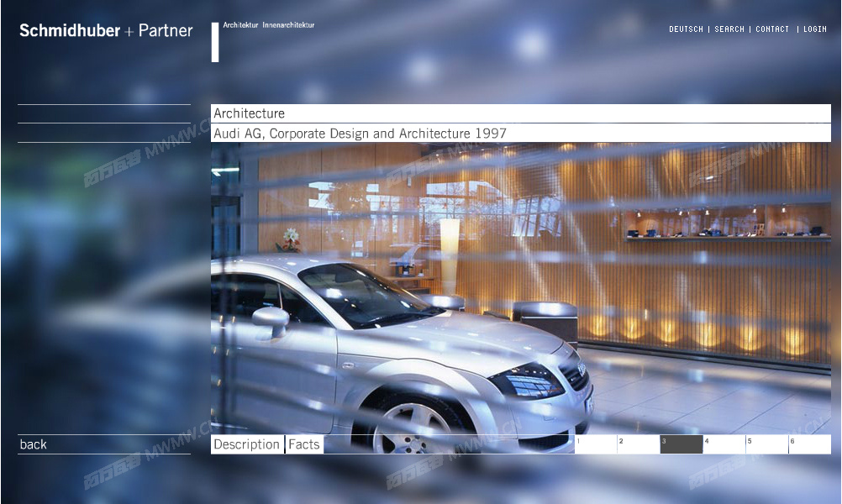This screenshot has width=842, height=504.
Task: Open the Facts tab
Action: pos(304,444)
